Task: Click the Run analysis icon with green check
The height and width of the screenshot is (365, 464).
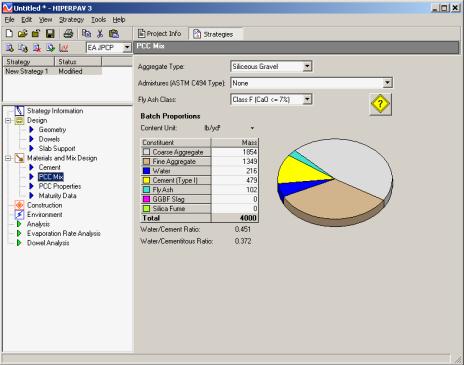Action: (x=50, y=48)
